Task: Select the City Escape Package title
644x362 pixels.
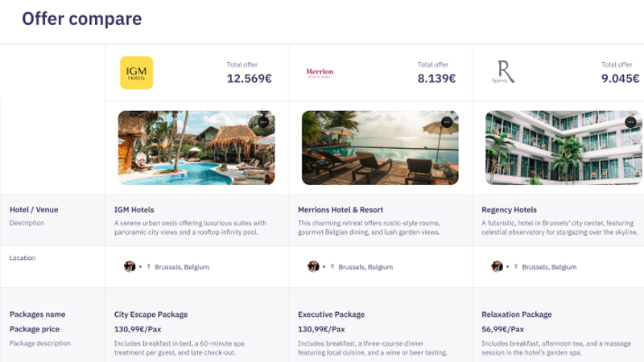Action: click(x=151, y=315)
